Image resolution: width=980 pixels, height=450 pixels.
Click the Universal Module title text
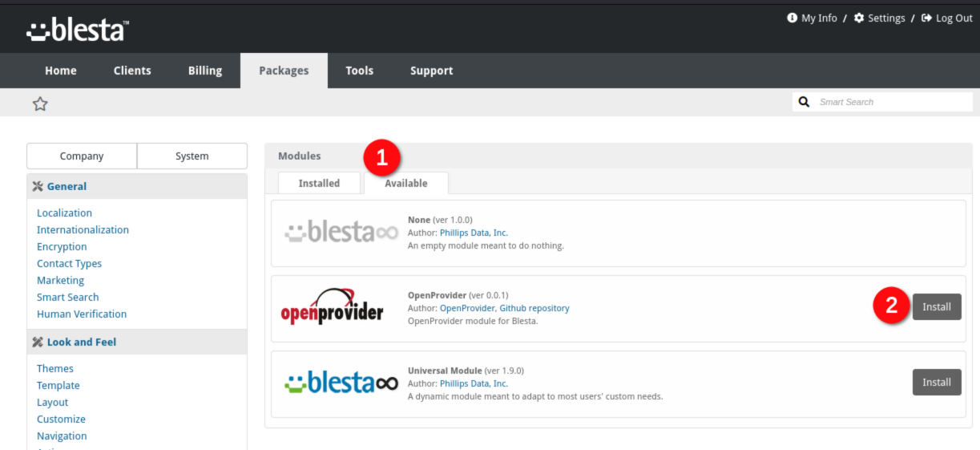pyautogui.click(x=445, y=371)
